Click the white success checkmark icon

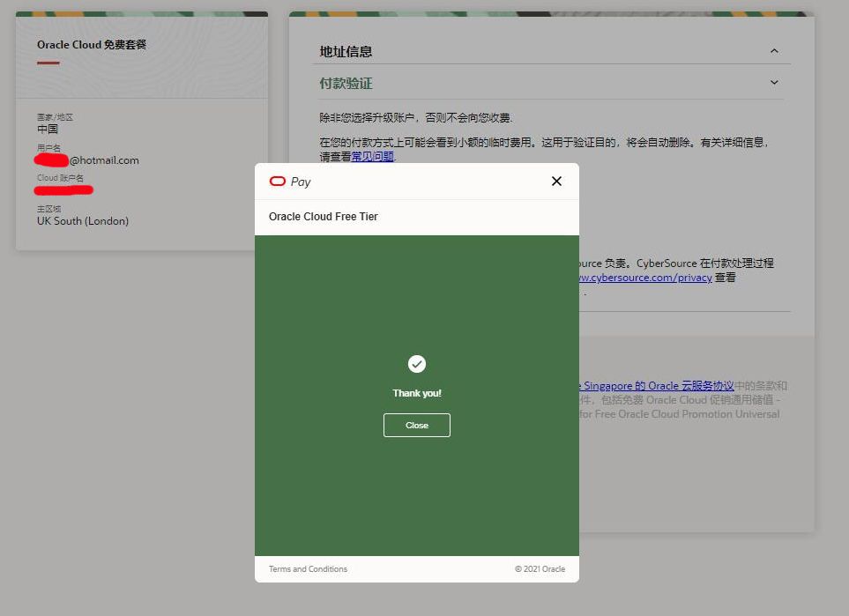point(417,364)
